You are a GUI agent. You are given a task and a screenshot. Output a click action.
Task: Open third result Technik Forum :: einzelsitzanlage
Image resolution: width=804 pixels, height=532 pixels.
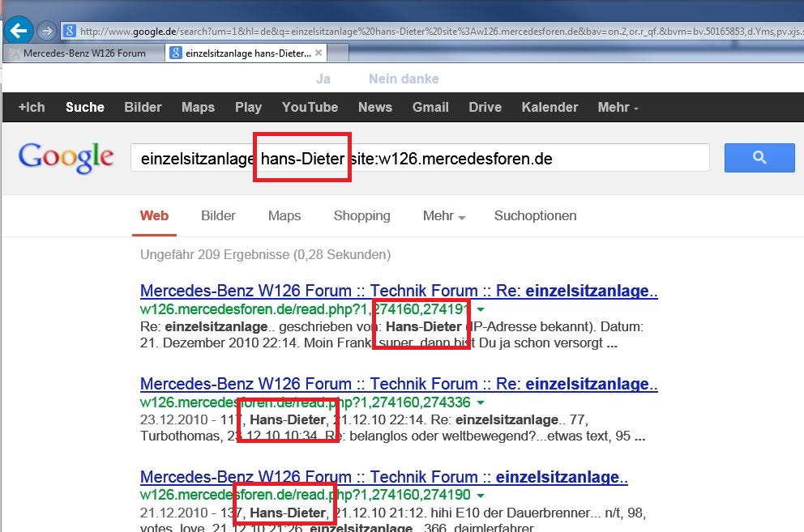click(383, 477)
